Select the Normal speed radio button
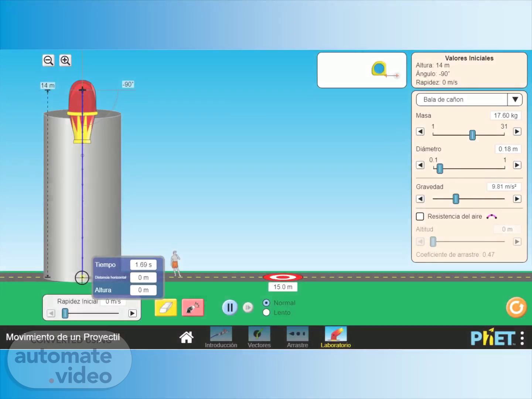 pyautogui.click(x=266, y=303)
